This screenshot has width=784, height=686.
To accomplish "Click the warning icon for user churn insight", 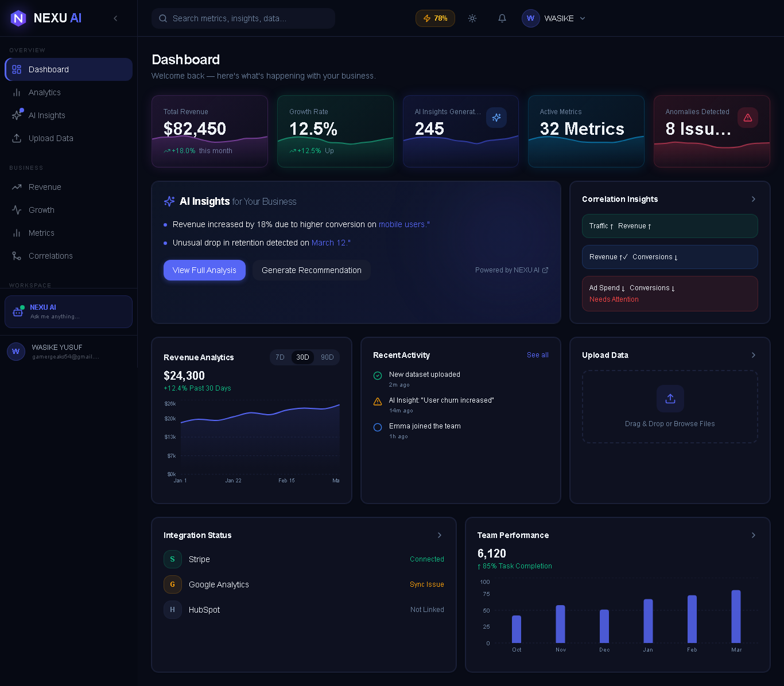I will pos(378,402).
